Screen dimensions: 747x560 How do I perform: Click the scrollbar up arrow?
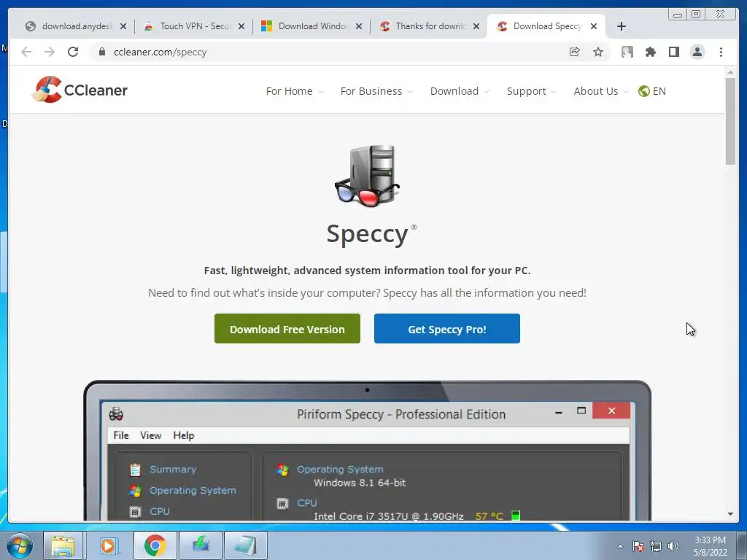click(730, 72)
